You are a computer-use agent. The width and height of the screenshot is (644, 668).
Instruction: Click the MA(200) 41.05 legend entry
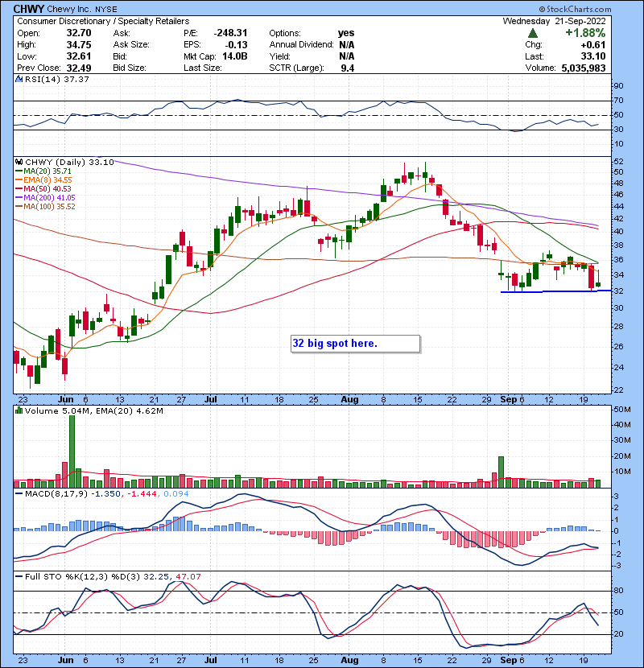point(45,198)
